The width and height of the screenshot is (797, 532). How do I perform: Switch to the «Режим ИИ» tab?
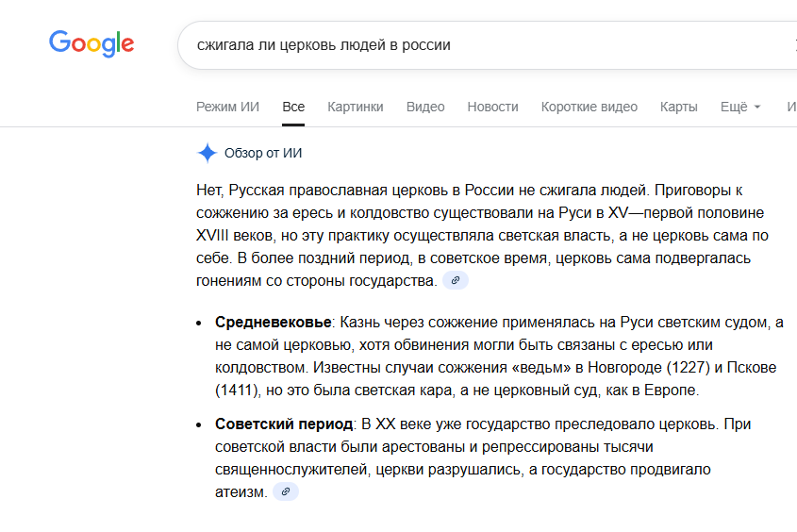pyautogui.click(x=227, y=107)
